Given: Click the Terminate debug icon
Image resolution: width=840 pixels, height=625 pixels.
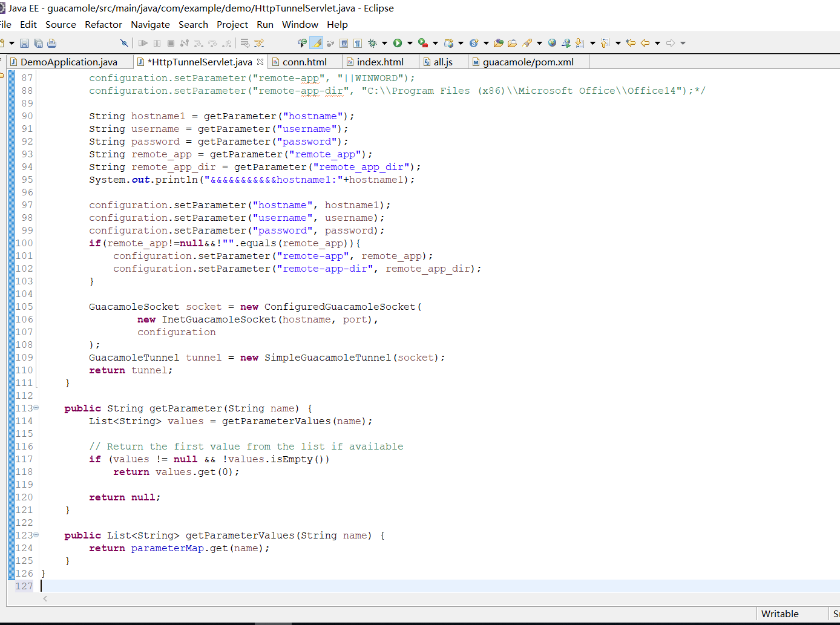Looking at the screenshot, I should [x=171, y=43].
